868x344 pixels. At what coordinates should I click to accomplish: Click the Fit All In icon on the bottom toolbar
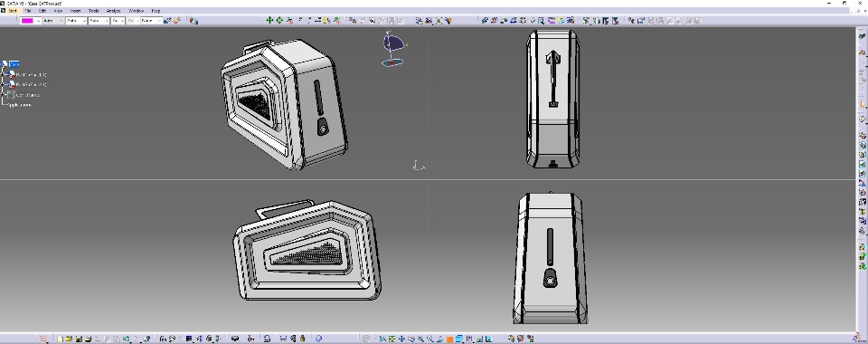(x=392, y=339)
